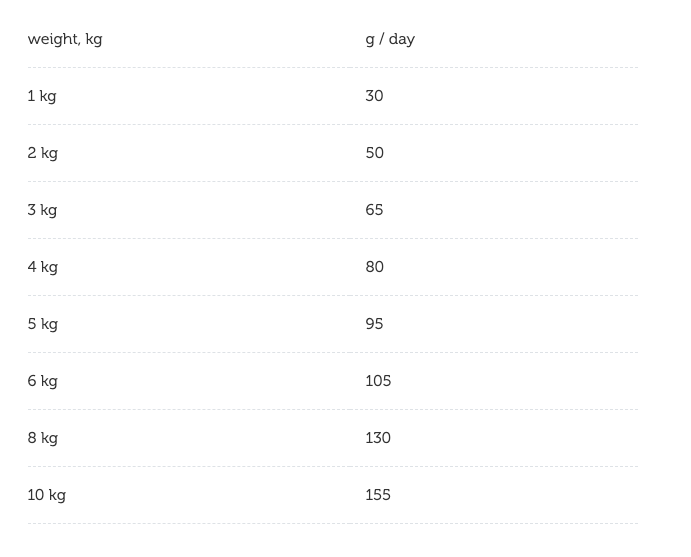This screenshot has height=557, width=691.
Task: Click the 155 grams per day value
Action: 378,495
